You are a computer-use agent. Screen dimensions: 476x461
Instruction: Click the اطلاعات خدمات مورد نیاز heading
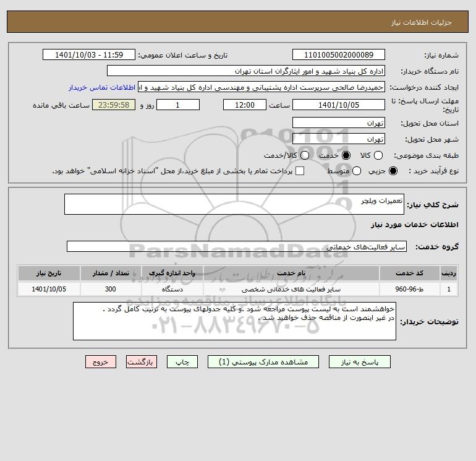tap(414, 225)
